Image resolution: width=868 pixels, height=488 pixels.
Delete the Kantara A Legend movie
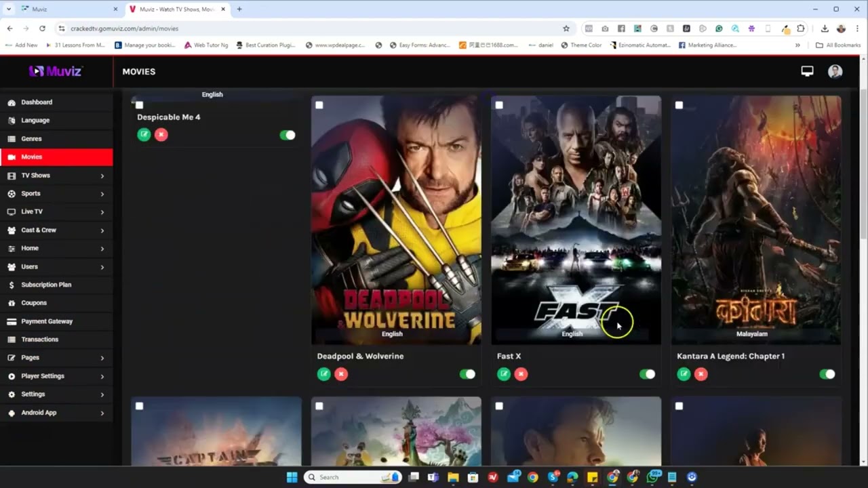click(x=701, y=374)
